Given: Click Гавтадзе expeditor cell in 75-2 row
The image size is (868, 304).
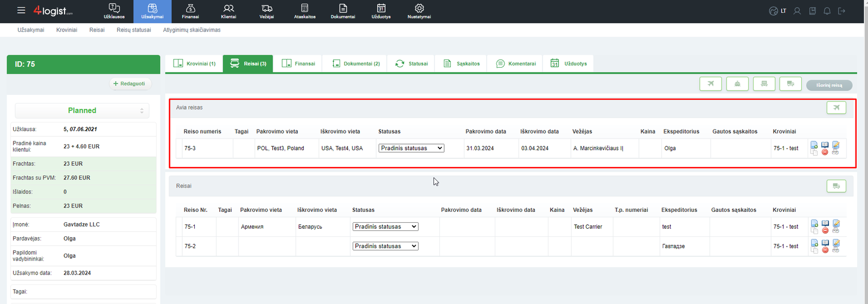Looking at the screenshot, I should pos(685,246).
